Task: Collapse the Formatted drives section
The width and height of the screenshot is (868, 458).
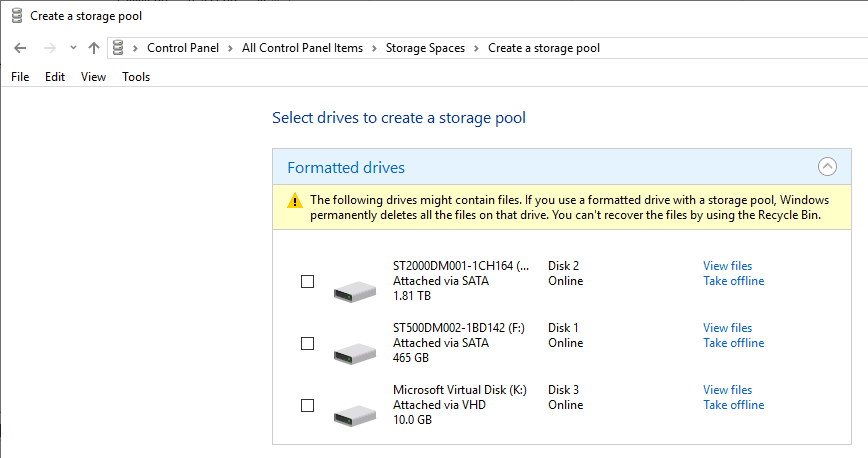Action: coord(827,167)
